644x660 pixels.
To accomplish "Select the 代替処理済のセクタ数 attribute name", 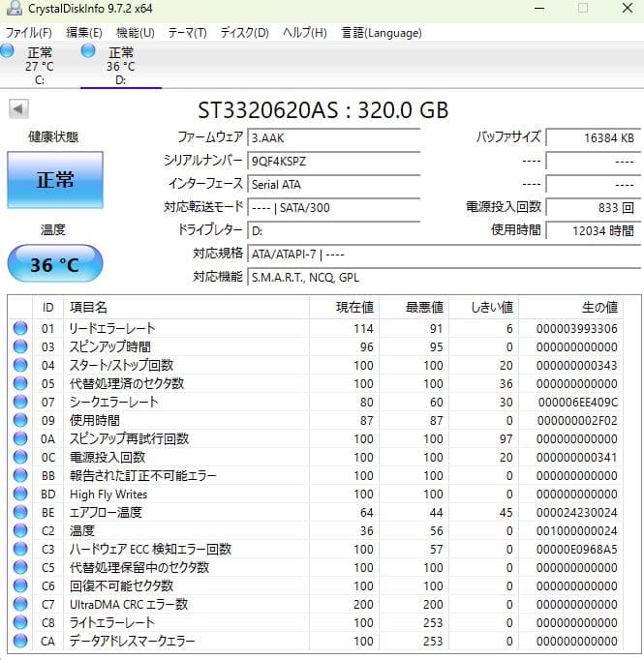I will tap(127, 383).
